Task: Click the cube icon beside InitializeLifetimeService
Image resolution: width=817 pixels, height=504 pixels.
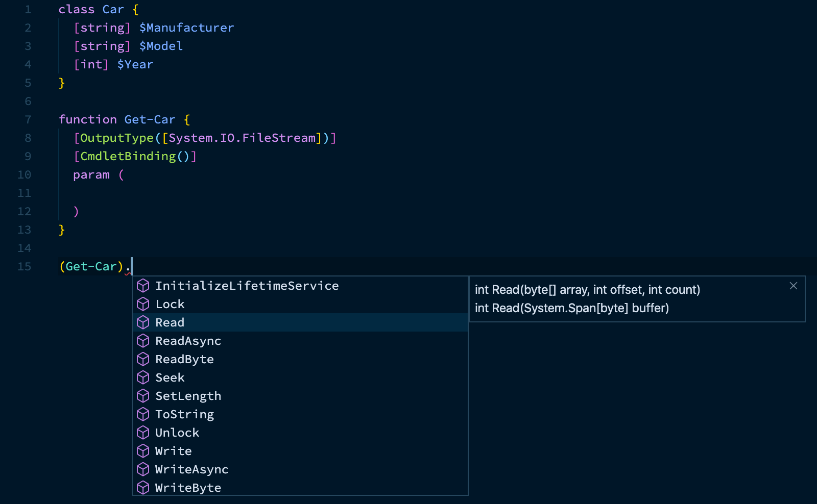Action: point(143,286)
